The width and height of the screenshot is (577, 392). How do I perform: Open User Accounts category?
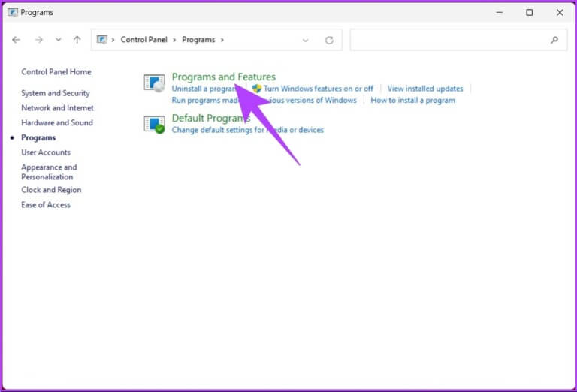click(46, 152)
